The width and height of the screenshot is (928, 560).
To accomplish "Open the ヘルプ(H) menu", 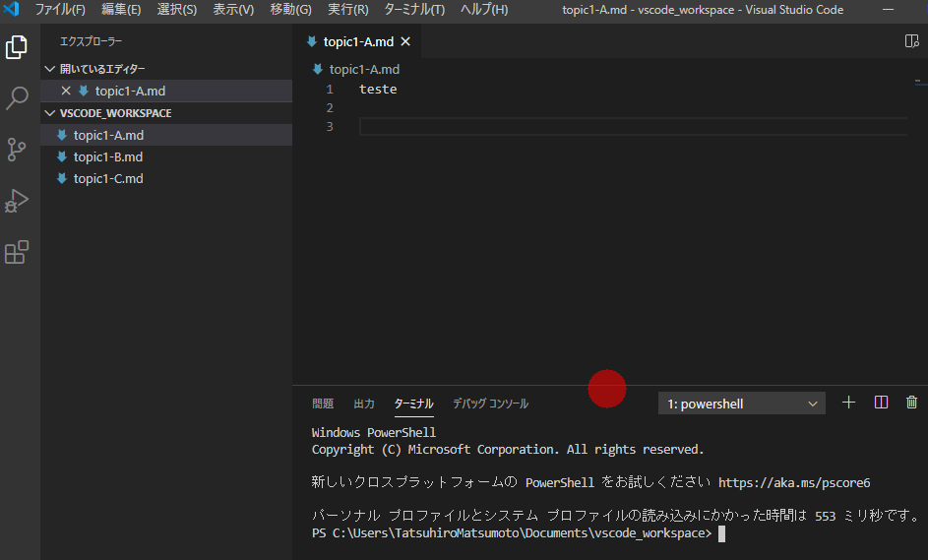I will pyautogui.click(x=484, y=10).
